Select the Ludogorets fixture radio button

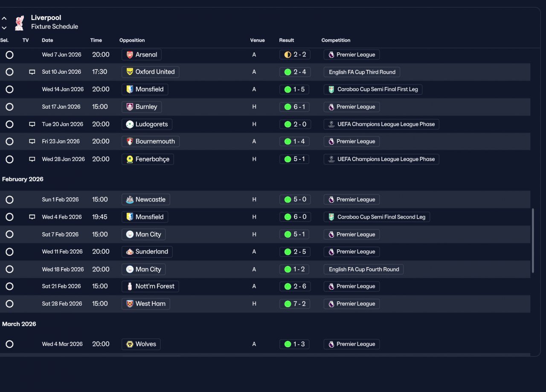[9, 124]
